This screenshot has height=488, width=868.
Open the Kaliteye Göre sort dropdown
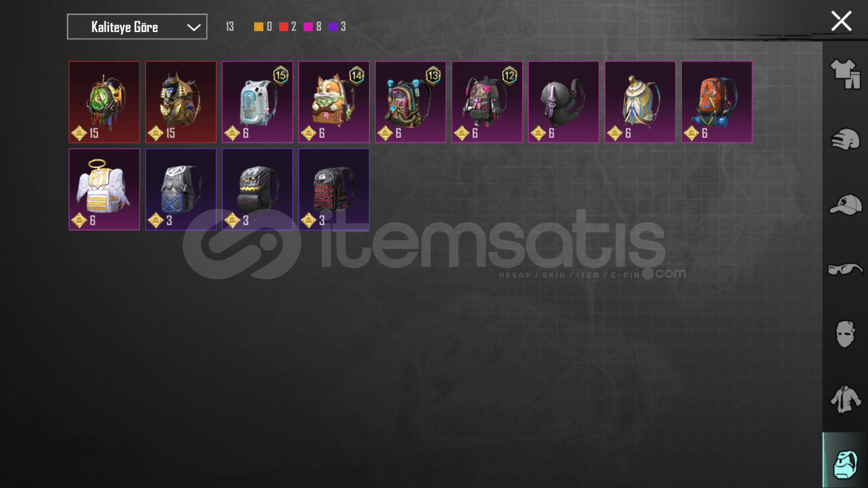point(137,27)
